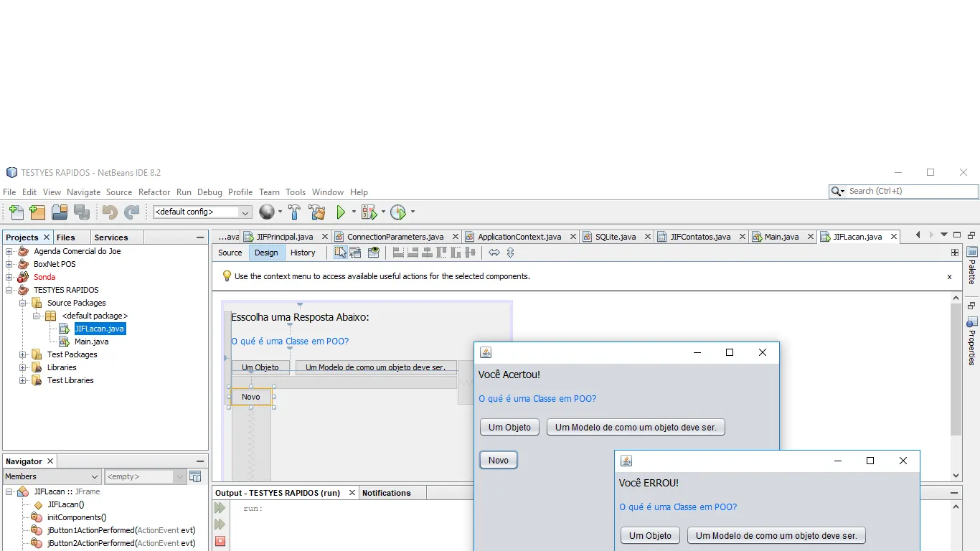The image size is (980, 551).
Task: Click the Debug Project toolbar icon
Action: coord(369,212)
